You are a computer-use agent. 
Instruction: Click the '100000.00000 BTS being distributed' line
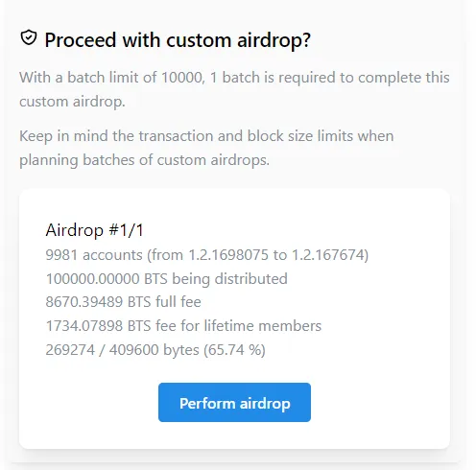click(166, 278)
